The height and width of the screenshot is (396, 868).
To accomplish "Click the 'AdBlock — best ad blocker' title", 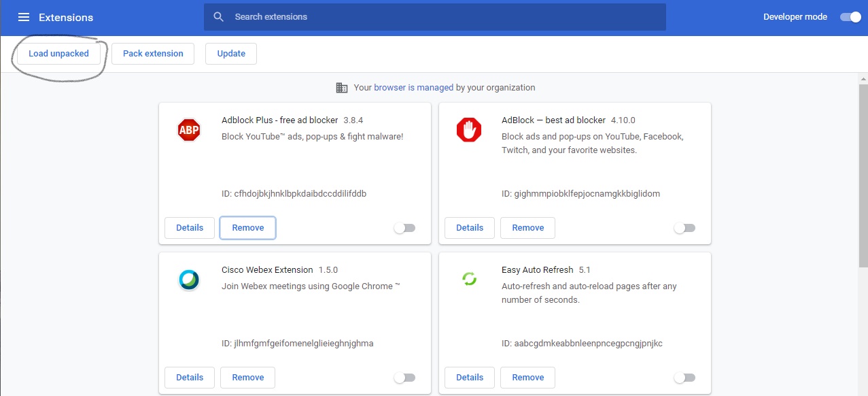I will tap(553, 120).
